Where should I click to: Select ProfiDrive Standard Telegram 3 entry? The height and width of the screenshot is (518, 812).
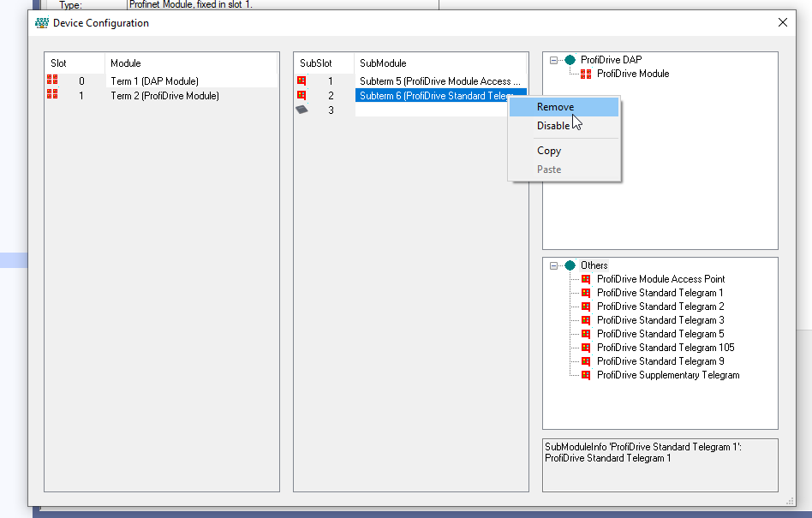(660, 320)
